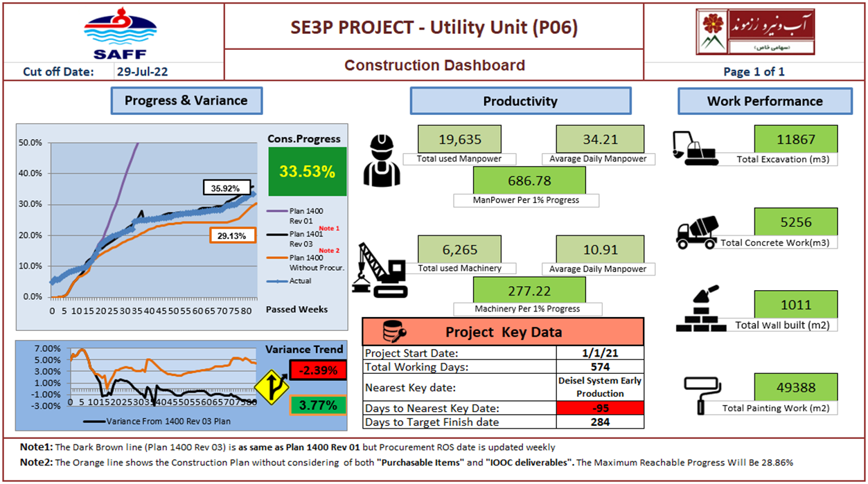Screen dimensions: 868x484
Task: Click the Total used Manpower value 19,635
Action: pos(460,139)
